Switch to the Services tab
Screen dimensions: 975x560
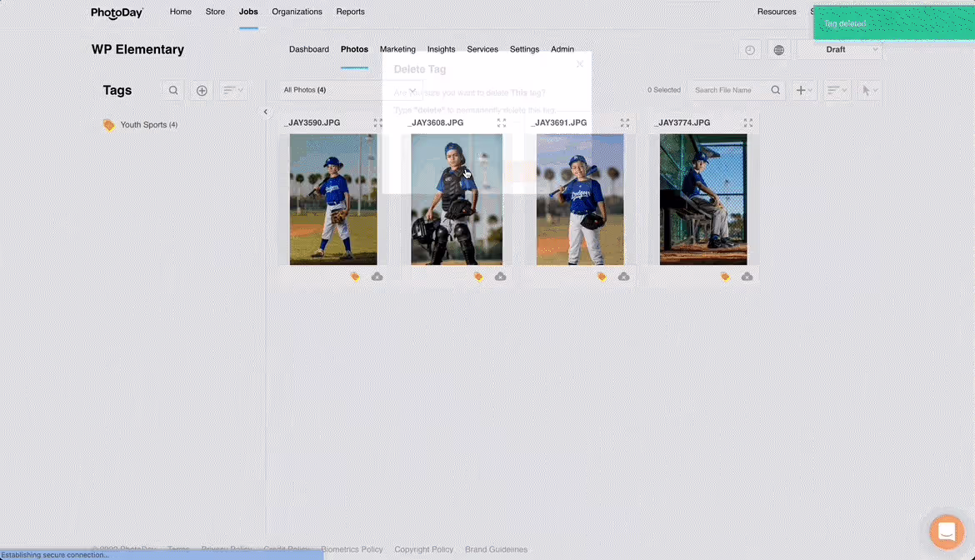[x=482, y=49]
